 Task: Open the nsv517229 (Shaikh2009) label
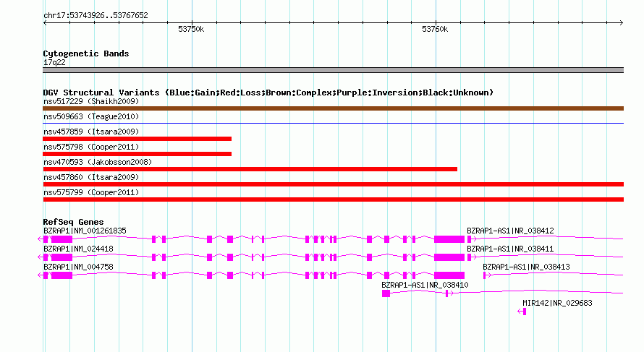pos(91,101)
